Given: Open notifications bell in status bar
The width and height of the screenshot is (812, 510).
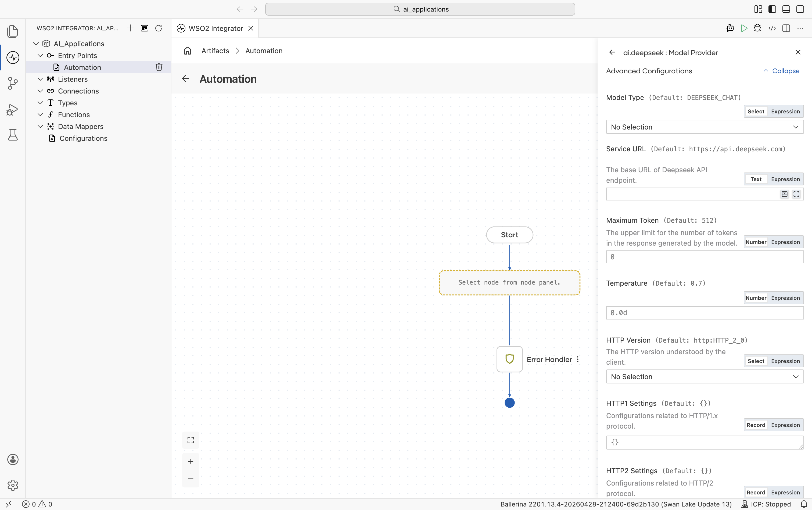Looking at the screenshot, I should (804, 504).
